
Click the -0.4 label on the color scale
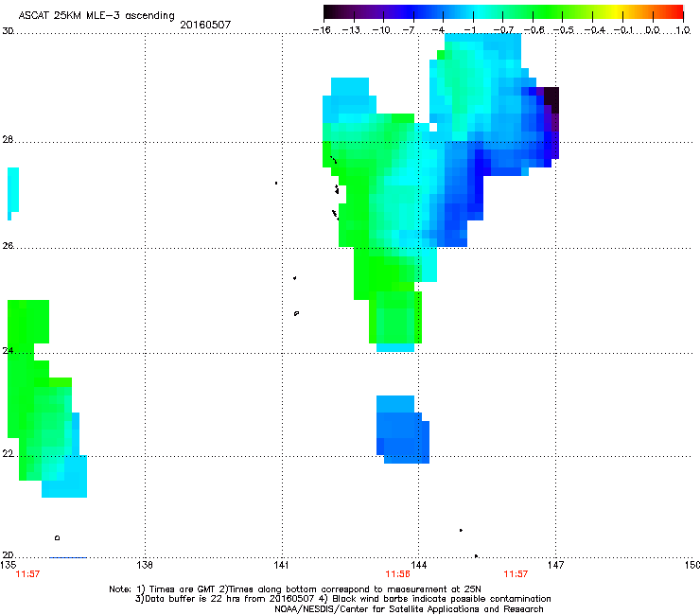pyautogui.click(x=595, y=30)
